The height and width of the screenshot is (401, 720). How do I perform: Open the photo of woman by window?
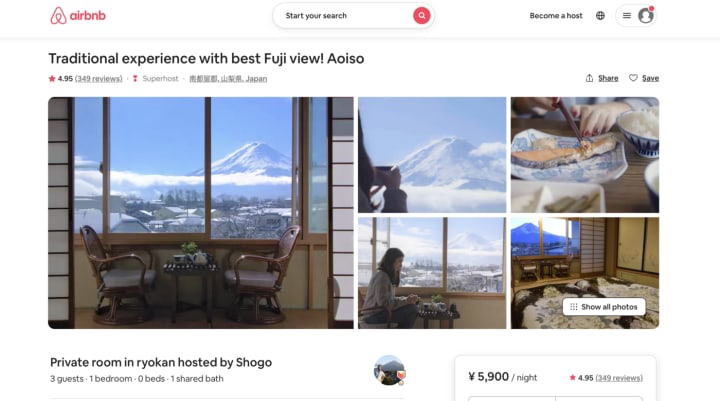click(432, 273)
